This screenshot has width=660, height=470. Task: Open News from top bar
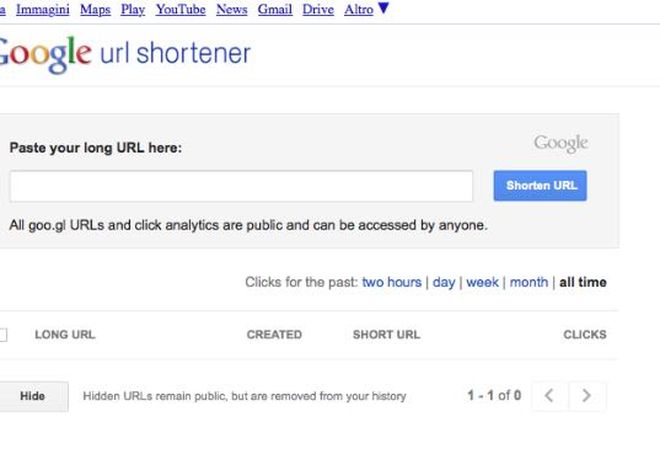pos(232,10)
